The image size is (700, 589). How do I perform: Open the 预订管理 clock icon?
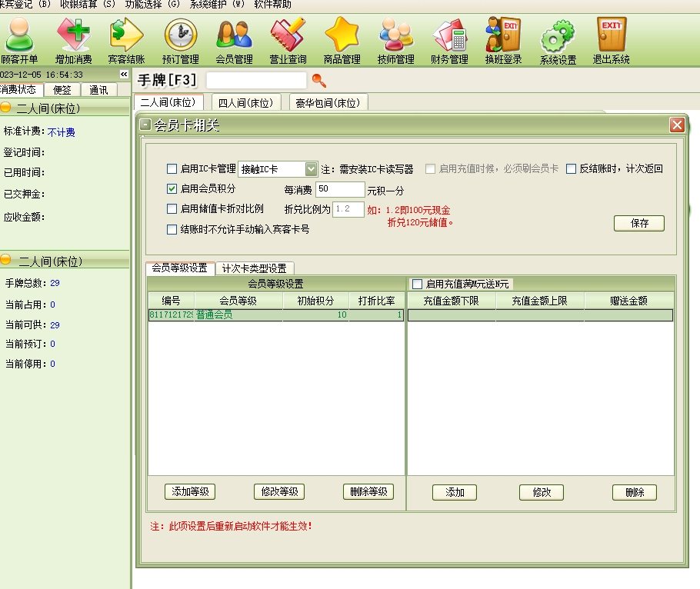[x=181, y=35]
